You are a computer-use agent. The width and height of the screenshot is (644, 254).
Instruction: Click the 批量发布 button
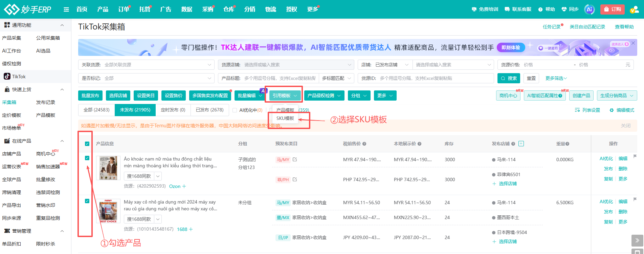[x=90, y=96]
